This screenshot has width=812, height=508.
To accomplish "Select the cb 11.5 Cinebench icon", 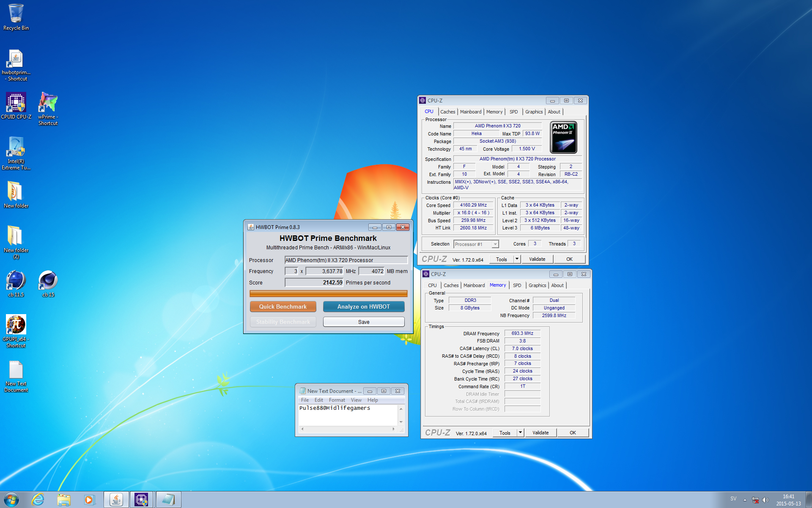I will [x=16, y=284].
